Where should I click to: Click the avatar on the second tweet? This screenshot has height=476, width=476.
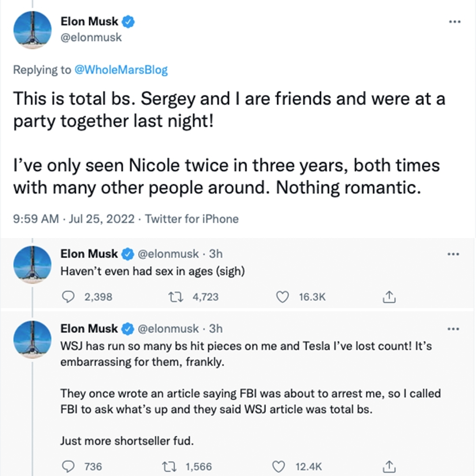[32, 264]
